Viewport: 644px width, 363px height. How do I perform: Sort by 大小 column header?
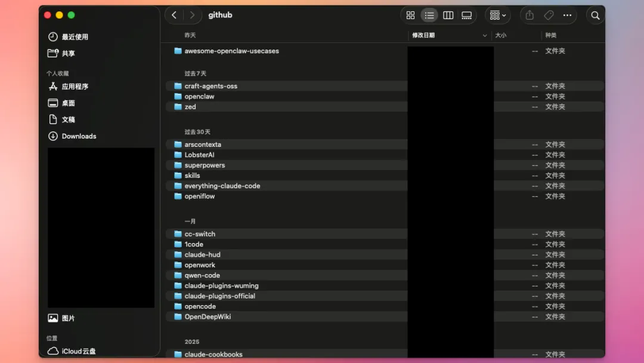(501, 35)
